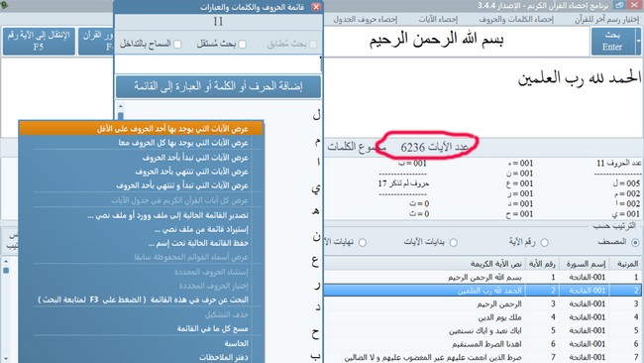Viewport: 644px width, 363px height.
Task: Click the restore window icon in title bar
Action: coord(619,5)
